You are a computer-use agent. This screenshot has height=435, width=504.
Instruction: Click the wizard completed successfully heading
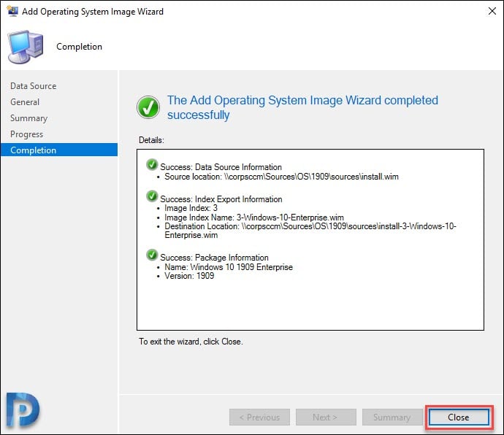click(x=302, y=107)
